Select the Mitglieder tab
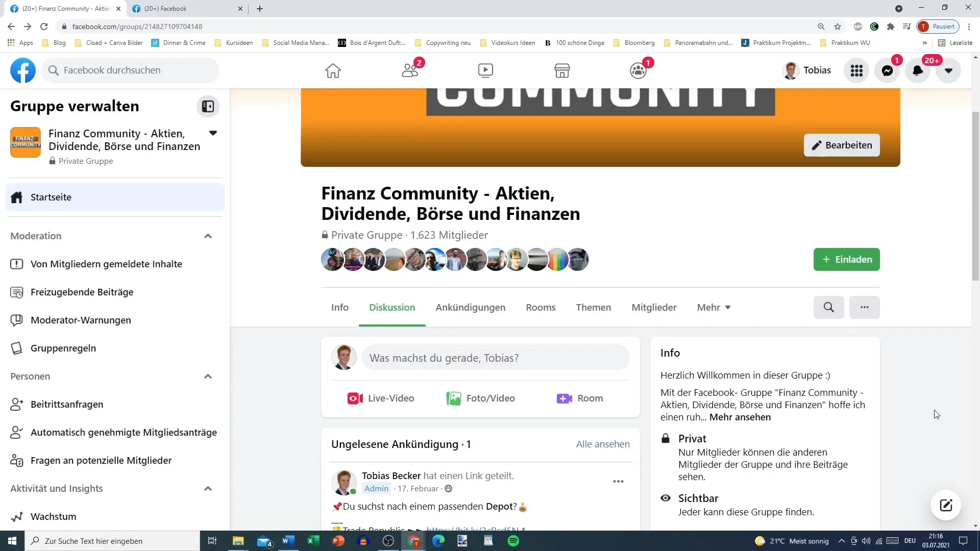The image size is (980, 551). [x=653, y=308]
